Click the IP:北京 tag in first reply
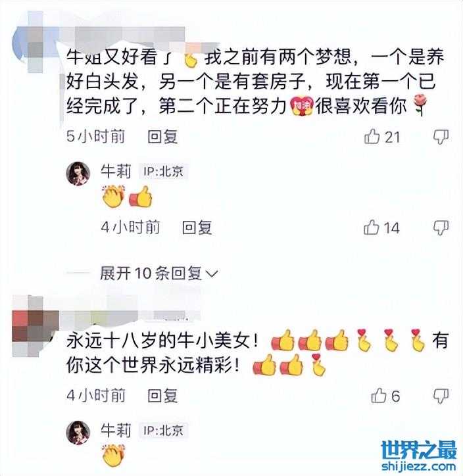463x476 pixels. pyautogui.click(x=163, y=172)
